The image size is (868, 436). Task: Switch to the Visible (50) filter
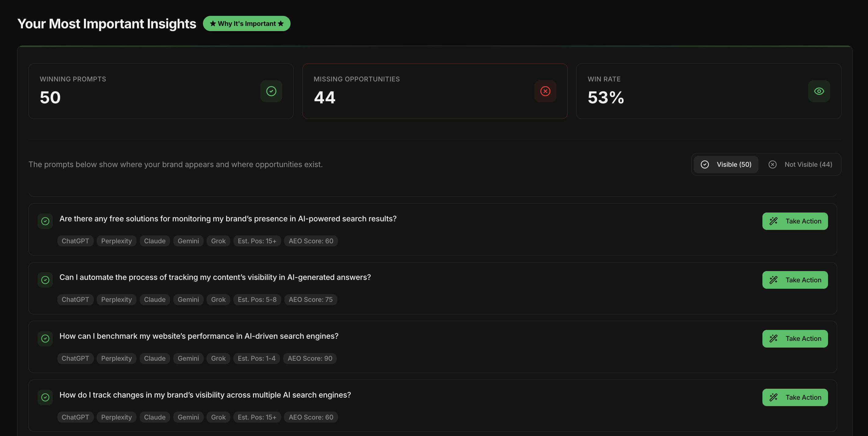coord(726,164)
